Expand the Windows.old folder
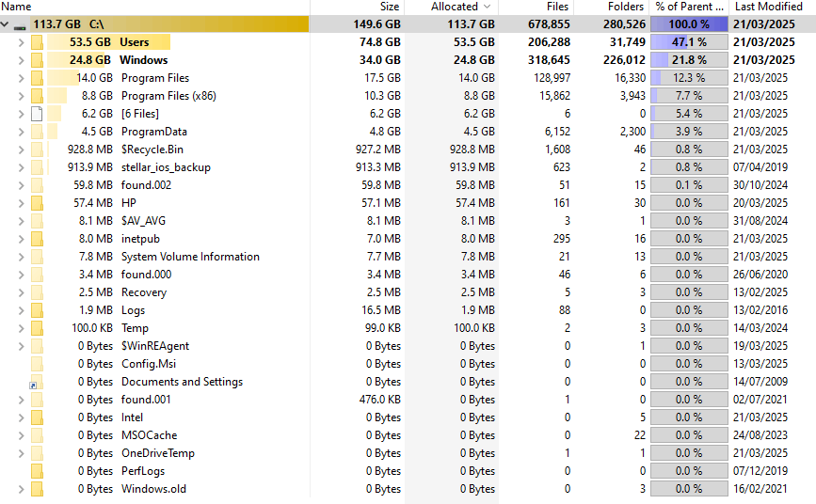816x504 pixels. click(21, 489)
